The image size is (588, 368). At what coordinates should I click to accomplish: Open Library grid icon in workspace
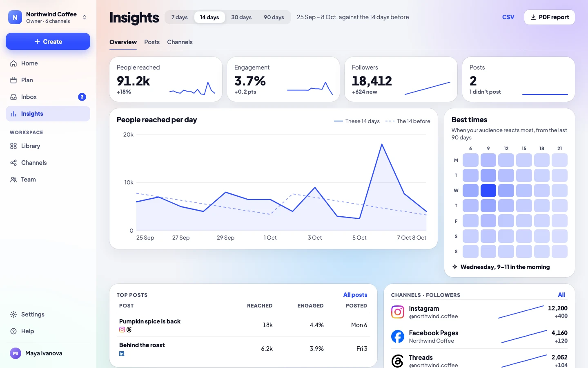[13, 146]
